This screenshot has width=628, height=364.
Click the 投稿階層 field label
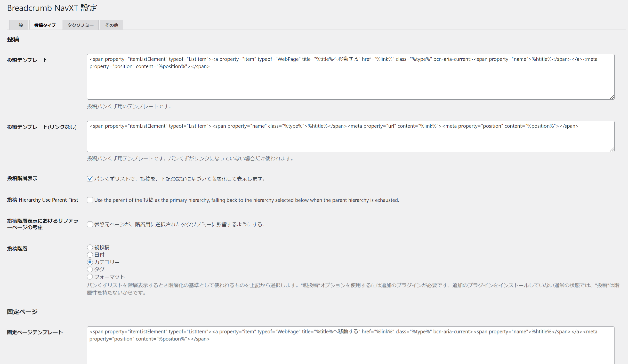[17, 249]
